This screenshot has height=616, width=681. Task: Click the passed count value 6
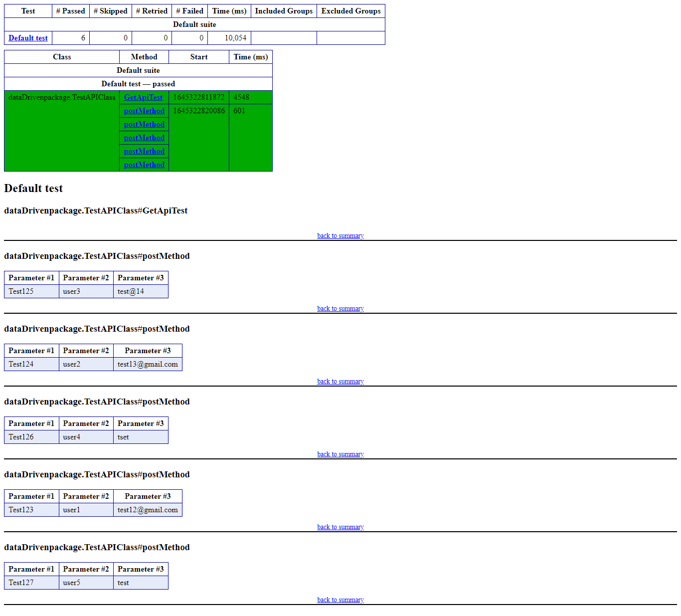(x=83, y=38)
